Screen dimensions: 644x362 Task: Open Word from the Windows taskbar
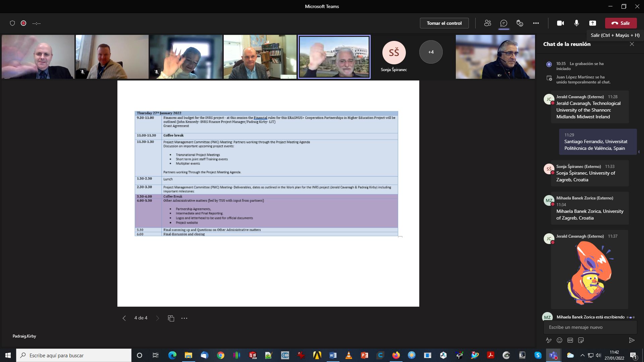333,355
